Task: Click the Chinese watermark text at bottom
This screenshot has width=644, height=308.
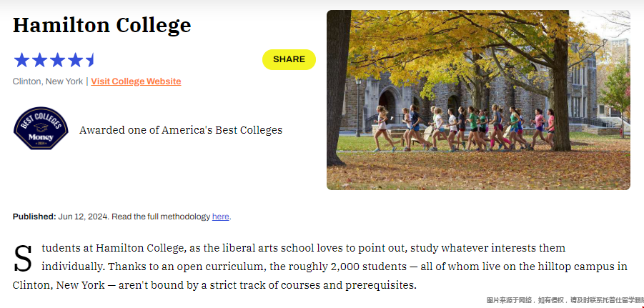Action: pos(565,301)
